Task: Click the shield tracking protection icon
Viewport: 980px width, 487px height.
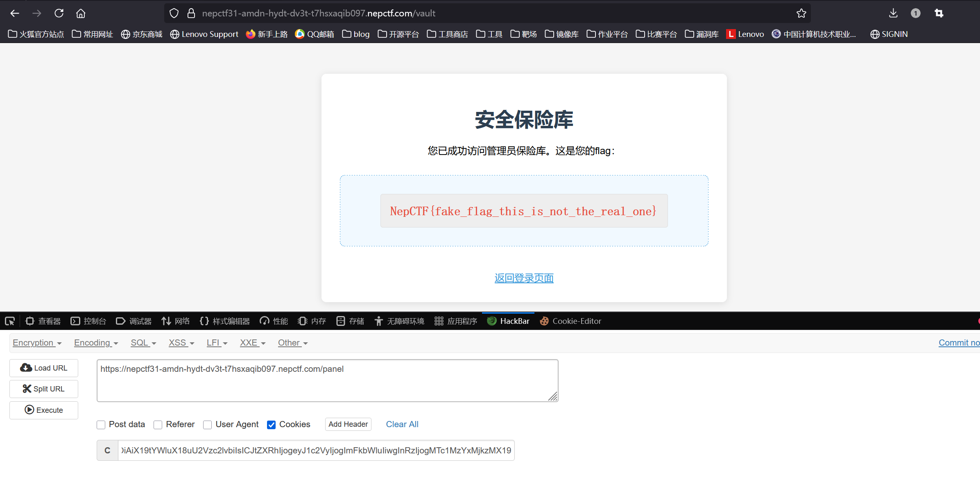Action: [174, 13]
